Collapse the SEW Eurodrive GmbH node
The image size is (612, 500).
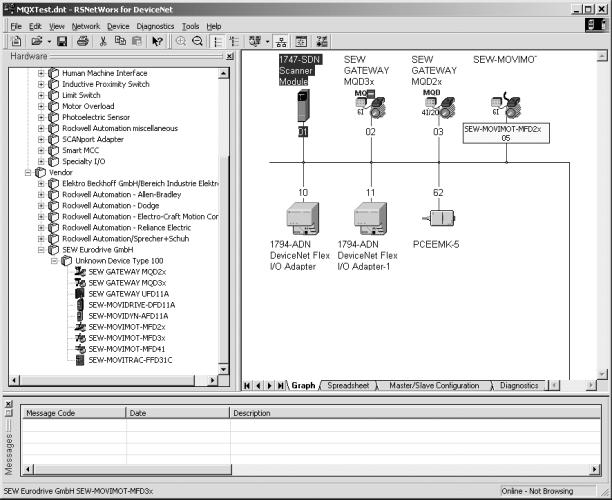click(x=41, y=249)
